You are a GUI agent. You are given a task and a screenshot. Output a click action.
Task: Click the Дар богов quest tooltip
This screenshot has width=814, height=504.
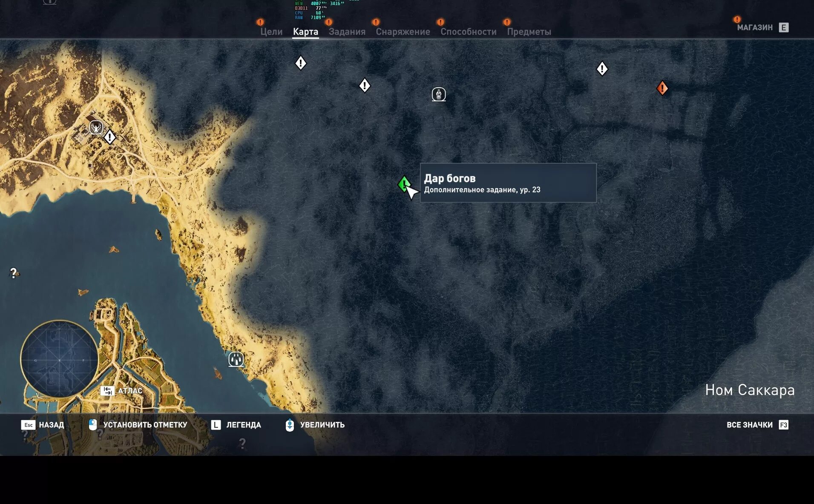(x=508, y=183)
